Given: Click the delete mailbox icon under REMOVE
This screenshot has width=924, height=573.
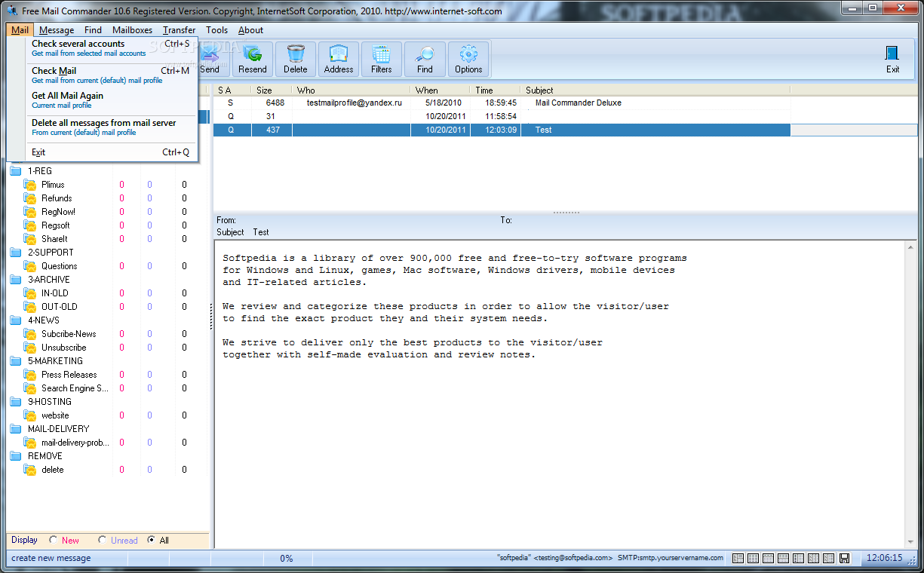Looking at the screenshot, I should [30, 470].
